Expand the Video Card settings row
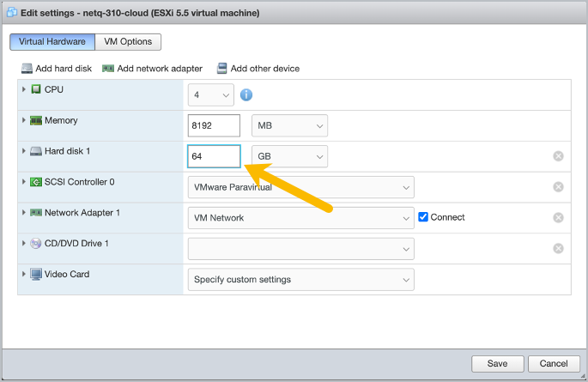The image size is (588, 382). (23, 275)
